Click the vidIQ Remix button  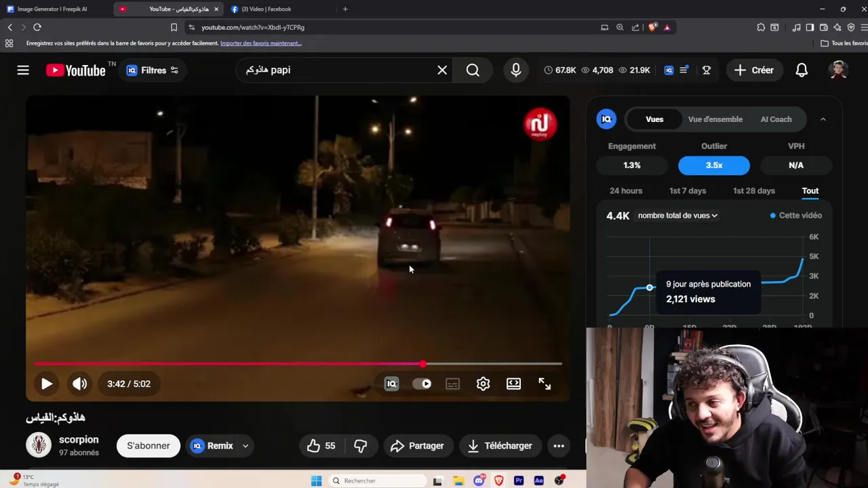212,445
